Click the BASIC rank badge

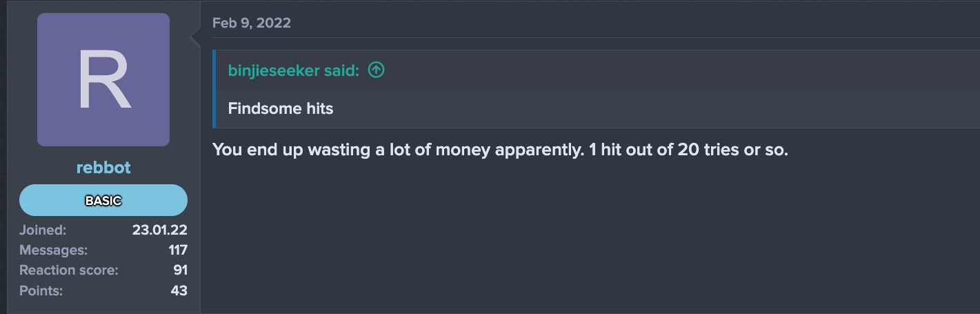[103, 201]
